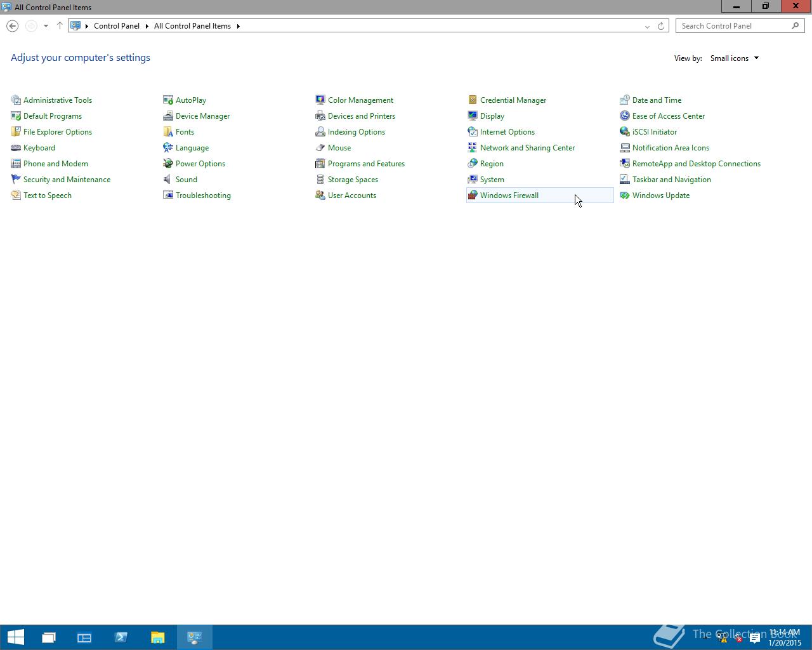Click the network tray icon
This screenshot has width=812, height=650.
722,639
